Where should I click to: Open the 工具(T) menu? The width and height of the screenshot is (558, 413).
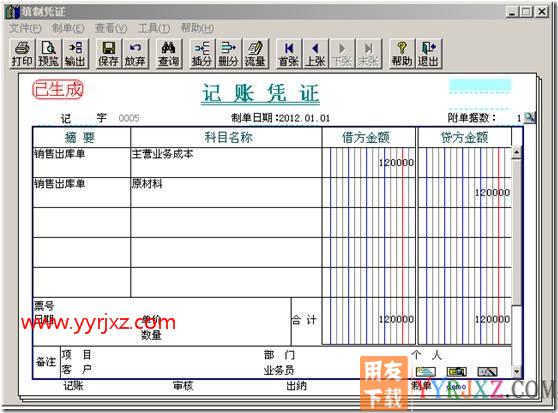(x=154, y=28)
